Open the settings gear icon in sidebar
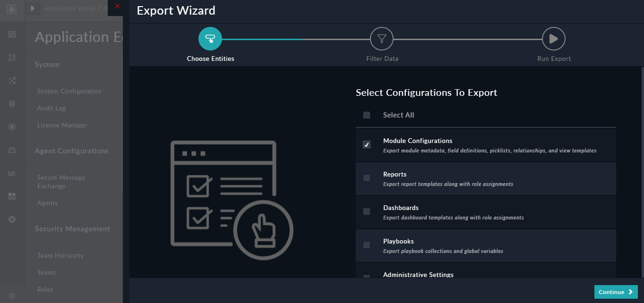This screenshot has width=644, height=303. coord(12,219)
